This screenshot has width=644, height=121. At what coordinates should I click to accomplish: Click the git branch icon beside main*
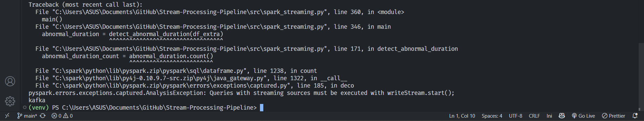coord(19,116)
